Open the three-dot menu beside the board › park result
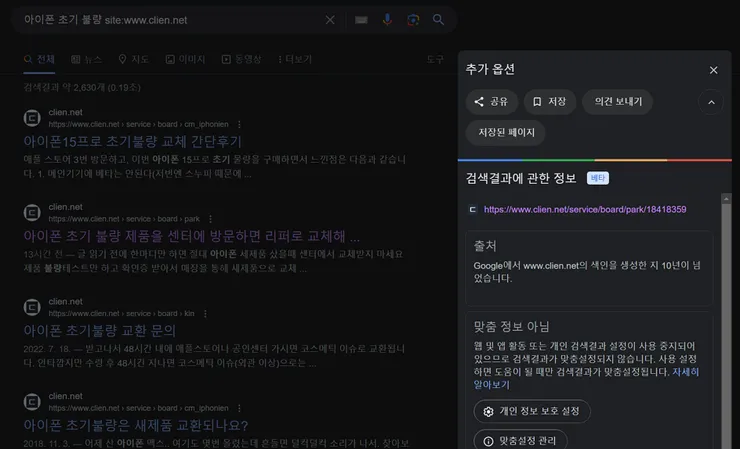The height and width of the screenshot is (449, 740). (x=210, y=219)
